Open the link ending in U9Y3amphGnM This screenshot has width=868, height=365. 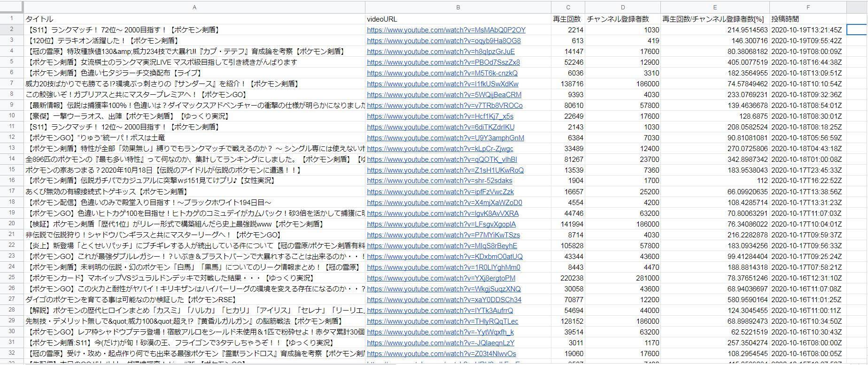click(445, 138)
